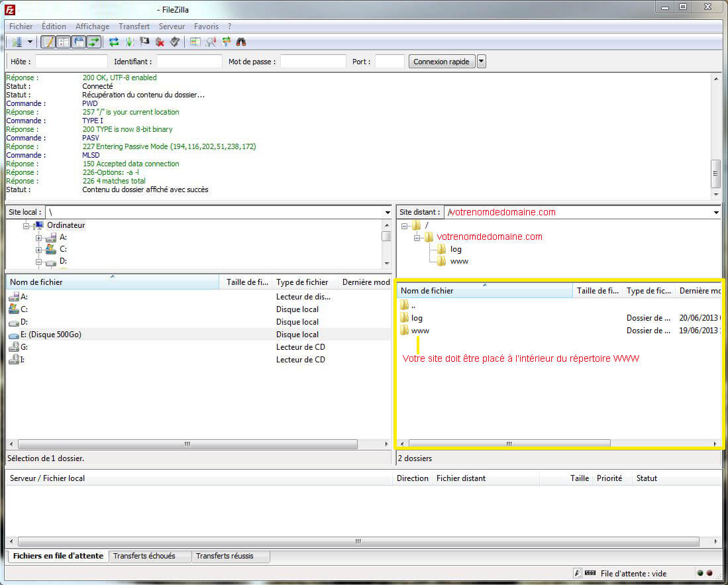Toggle directory comparison mode

tap(211, 42)
